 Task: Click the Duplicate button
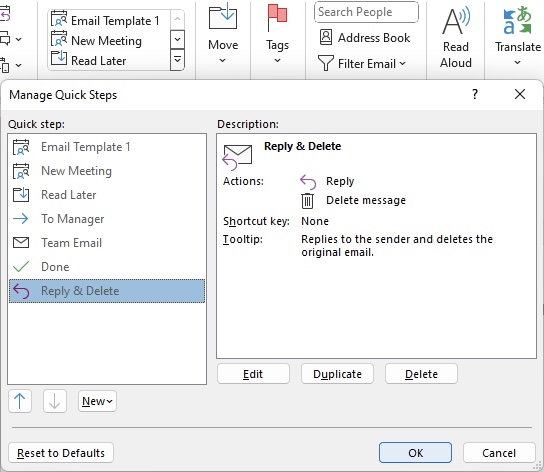337,374
